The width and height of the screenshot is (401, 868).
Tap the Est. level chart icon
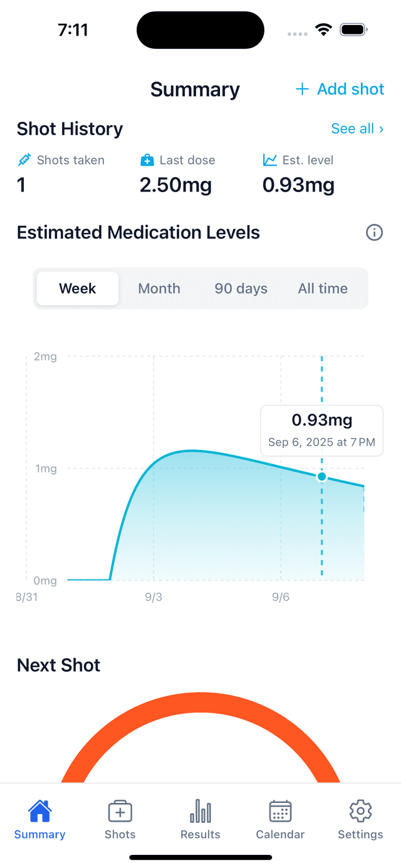pos(269,160)
